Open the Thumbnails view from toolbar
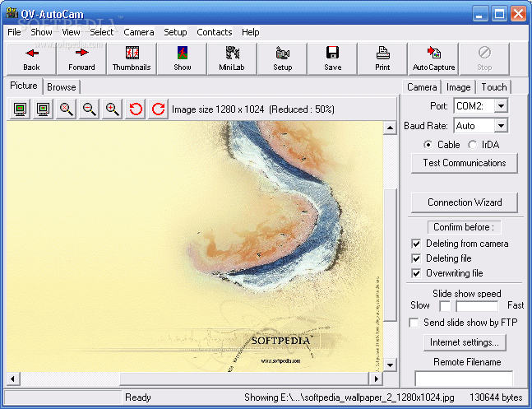The height and width of the screenshot is (409, 532). 132,58
